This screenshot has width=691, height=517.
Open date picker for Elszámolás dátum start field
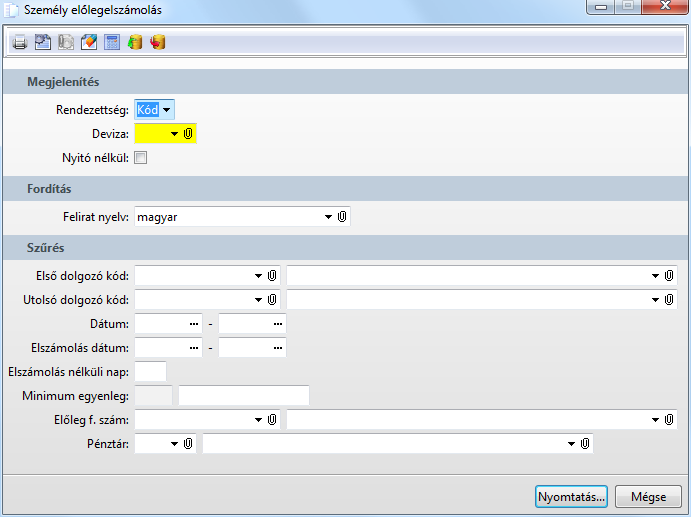[x=194, y=348]
